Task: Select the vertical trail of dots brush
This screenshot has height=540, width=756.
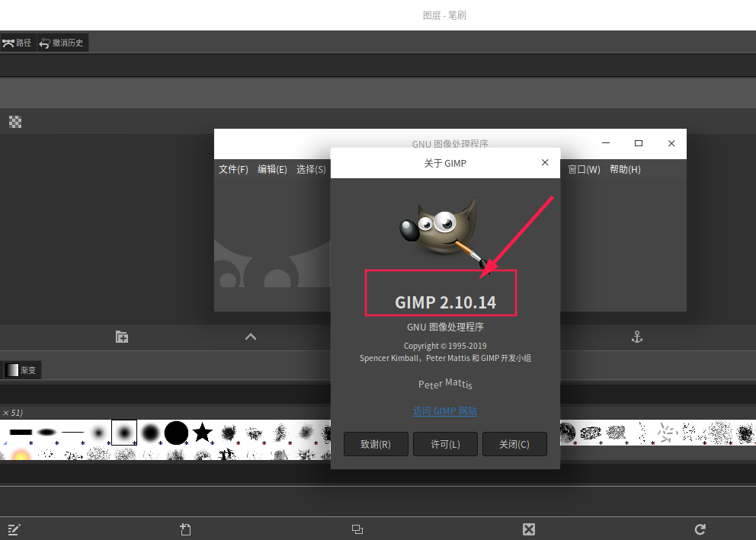Action: point(642,432)
